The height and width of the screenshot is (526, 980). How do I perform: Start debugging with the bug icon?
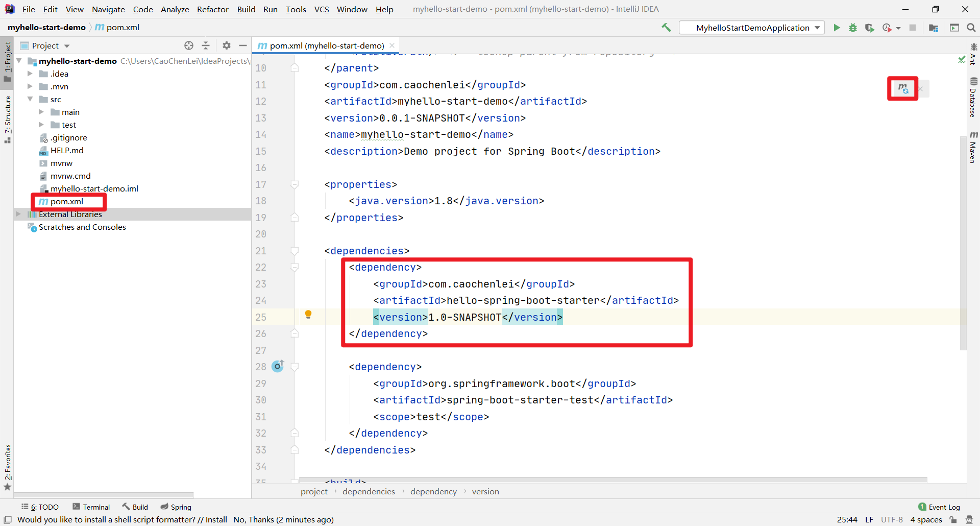tap(853, 28)
